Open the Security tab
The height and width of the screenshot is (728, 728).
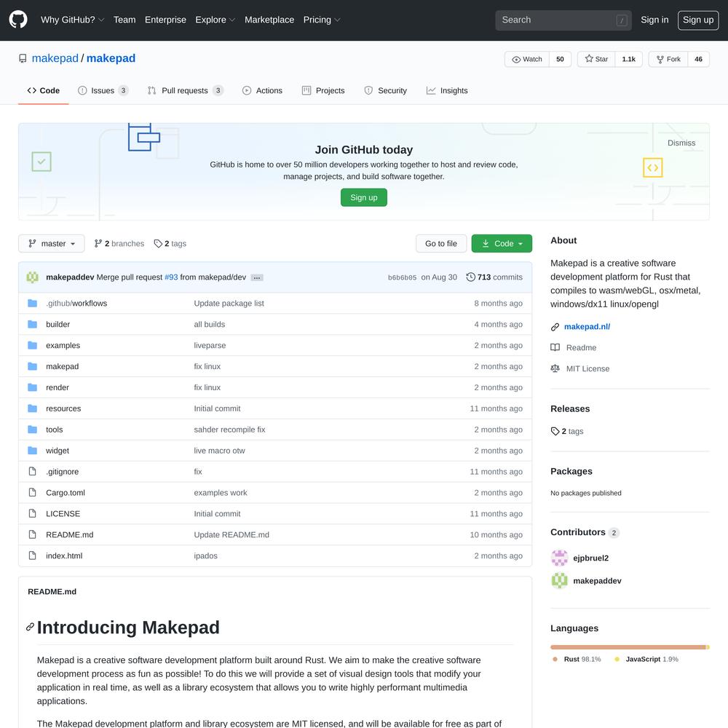(x=385, y=90)
